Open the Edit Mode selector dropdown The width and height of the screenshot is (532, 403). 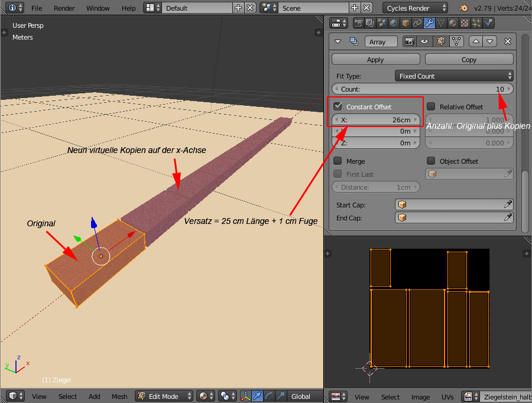point(165,396)
